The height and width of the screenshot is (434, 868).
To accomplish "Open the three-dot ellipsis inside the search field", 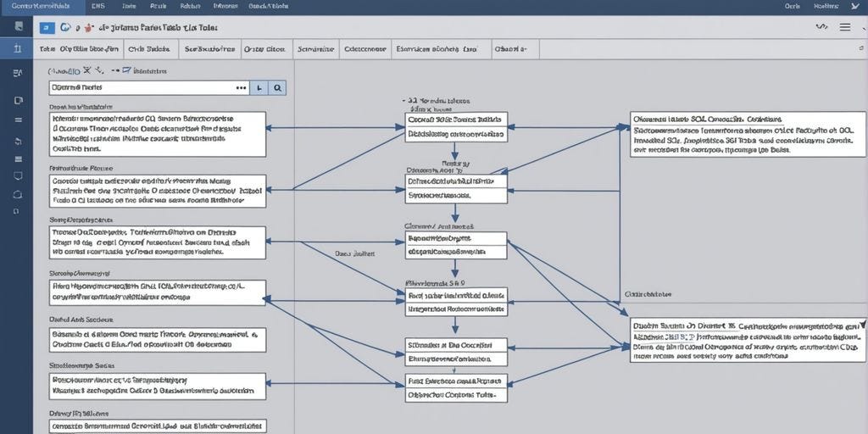I will pyautogui.click(x=241, y=87).
